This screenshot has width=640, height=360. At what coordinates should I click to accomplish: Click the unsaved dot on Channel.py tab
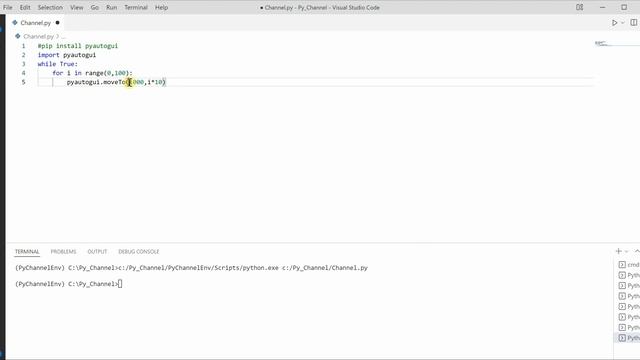[57, 23]
